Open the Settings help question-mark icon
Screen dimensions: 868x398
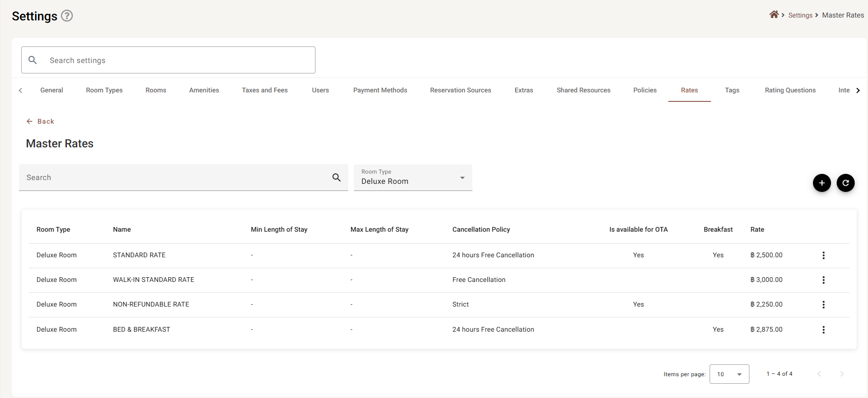click(67, 16)
